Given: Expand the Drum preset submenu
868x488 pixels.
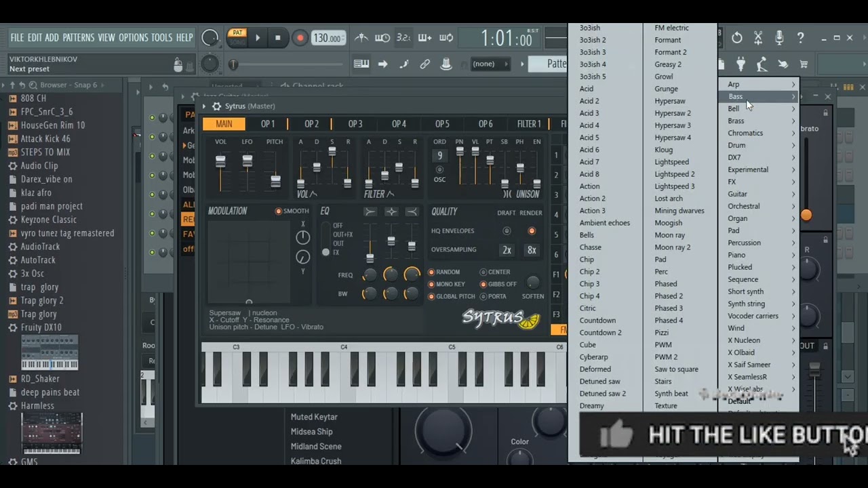Looking at the screenshot, I should 759,145.
